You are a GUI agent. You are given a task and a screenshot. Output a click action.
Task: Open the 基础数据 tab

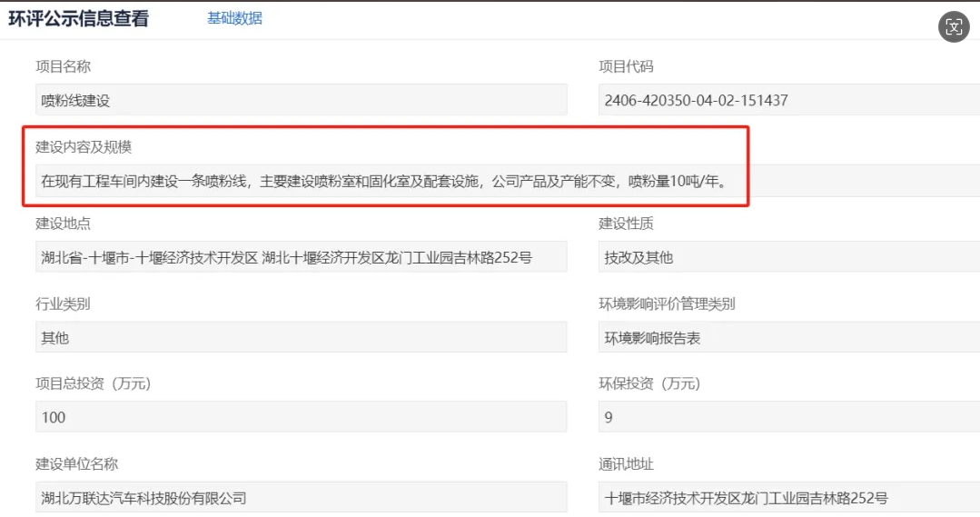(x=234, y=18)
